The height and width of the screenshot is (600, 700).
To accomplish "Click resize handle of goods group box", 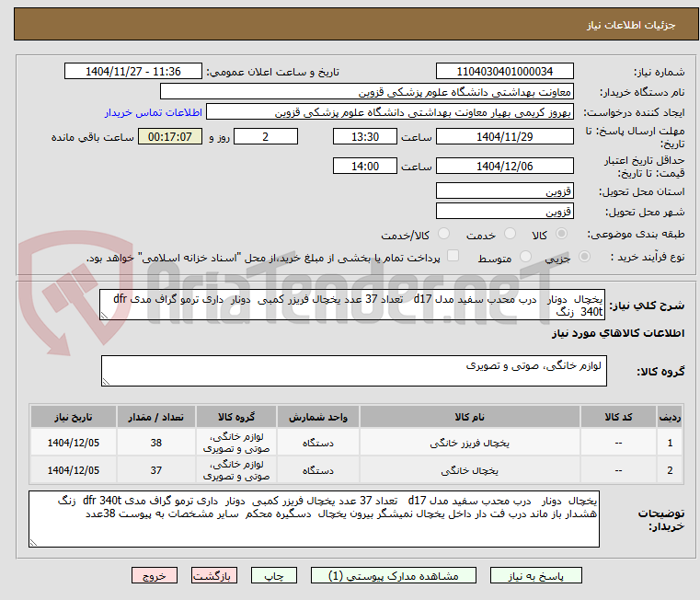I will click(106, 382).
